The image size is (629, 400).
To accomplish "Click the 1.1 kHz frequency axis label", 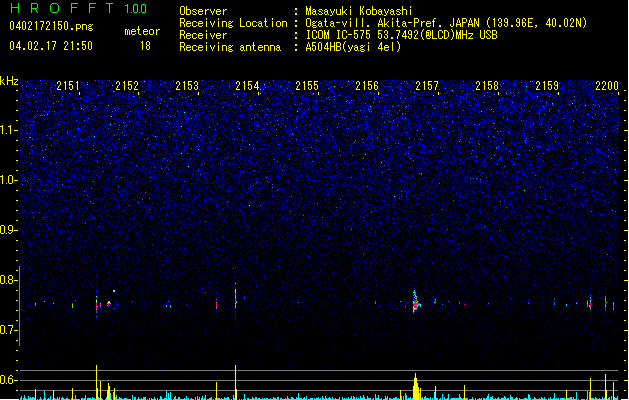I will (8, 130).
